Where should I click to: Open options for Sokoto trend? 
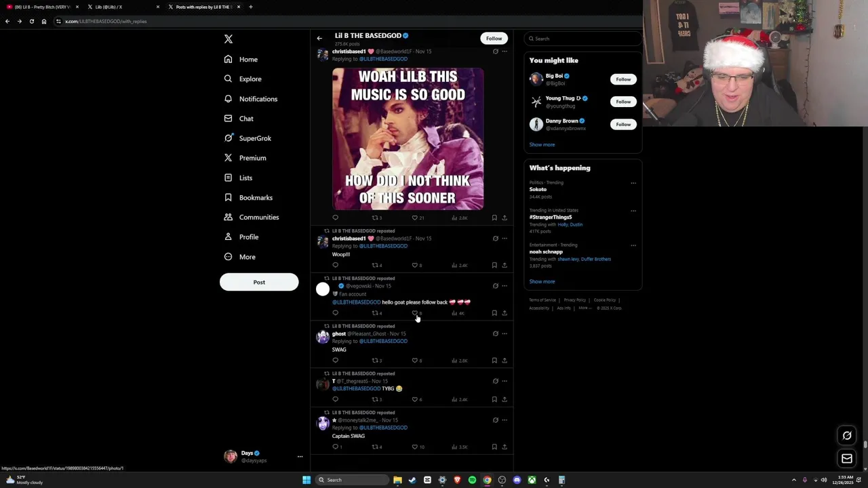[633, 183]
